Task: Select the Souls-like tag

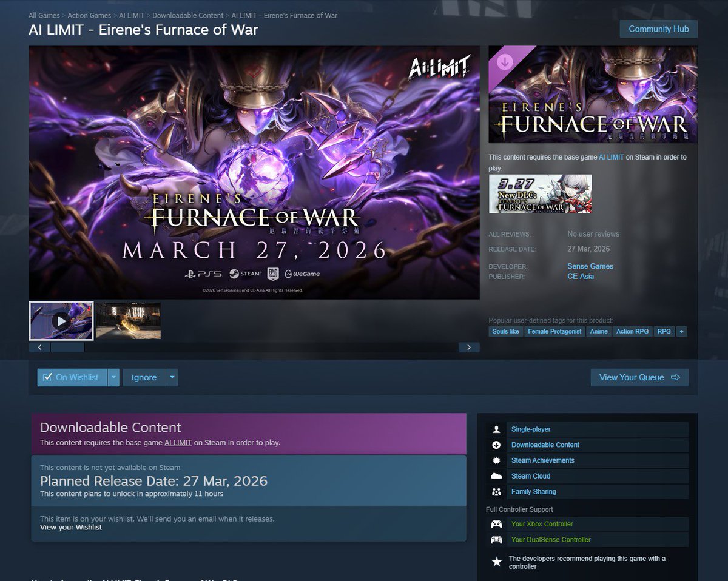Action: pyautogui.click(x=506, y=332)
